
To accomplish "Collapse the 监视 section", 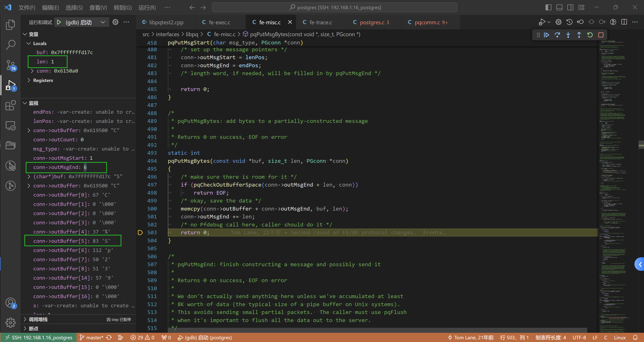I will [x=25, y=103].
